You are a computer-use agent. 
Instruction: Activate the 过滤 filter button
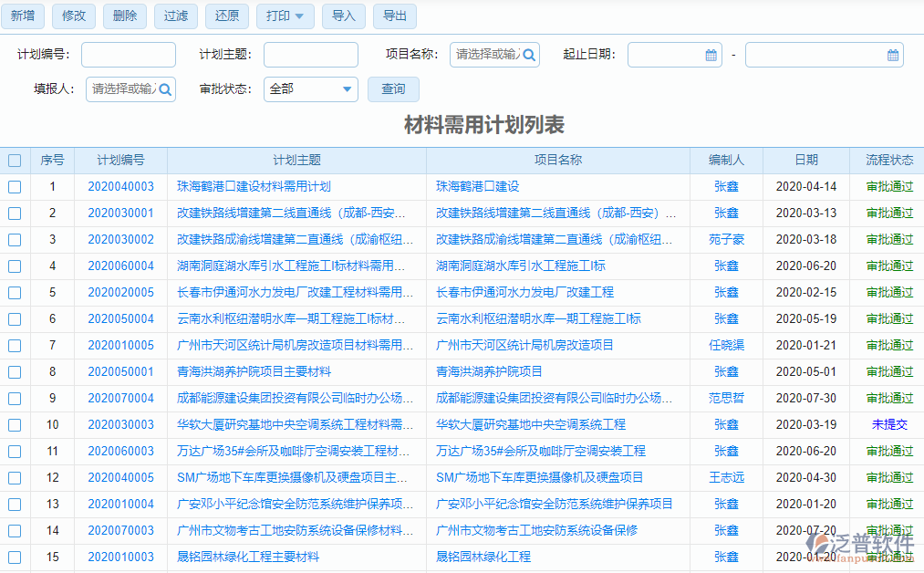tap(175, 16)
